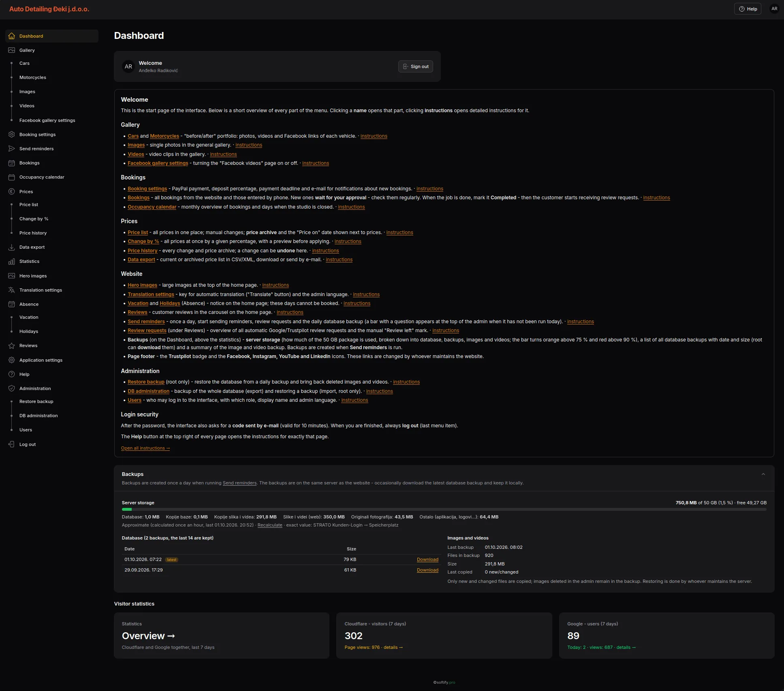Click the Send reminders paper-plane icon
The height and width of the screenshot is (691, 784).
12,149
